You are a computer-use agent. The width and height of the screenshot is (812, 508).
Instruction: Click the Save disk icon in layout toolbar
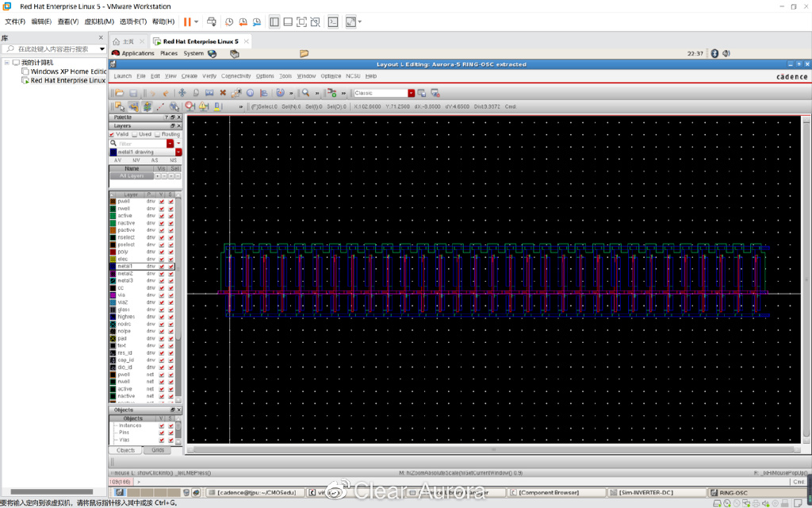click(x=133, y=93)
